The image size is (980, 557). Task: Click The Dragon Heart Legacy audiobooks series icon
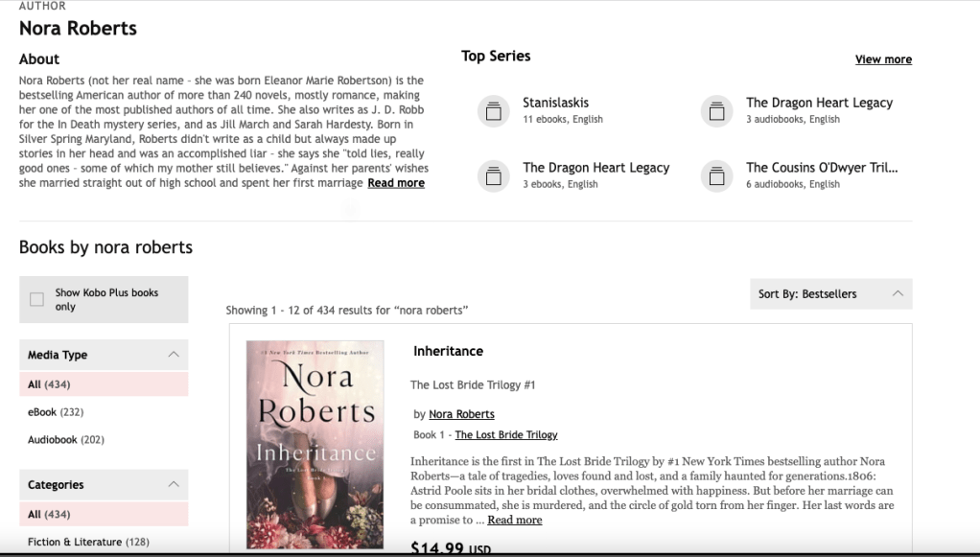click(x=716, y=111)
